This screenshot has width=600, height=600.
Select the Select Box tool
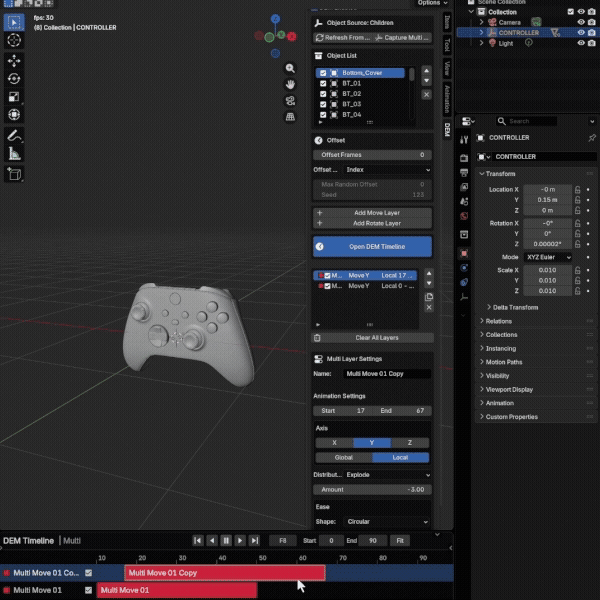(x=14, y=22)
